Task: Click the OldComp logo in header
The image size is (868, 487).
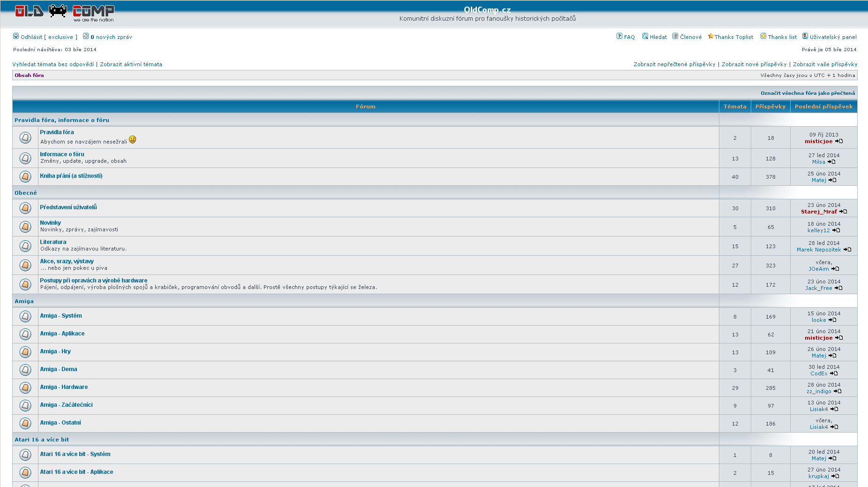Action: pyautogui.click(x=64, y=13)
